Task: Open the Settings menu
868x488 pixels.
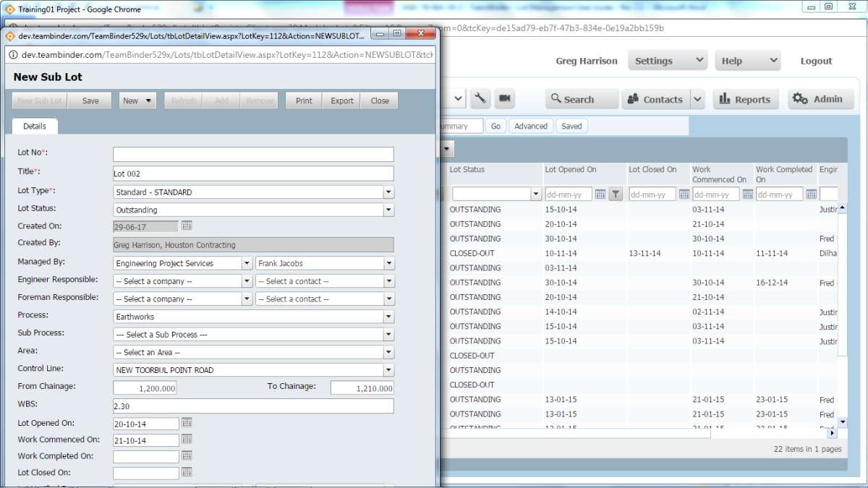Action: point(667,61)
